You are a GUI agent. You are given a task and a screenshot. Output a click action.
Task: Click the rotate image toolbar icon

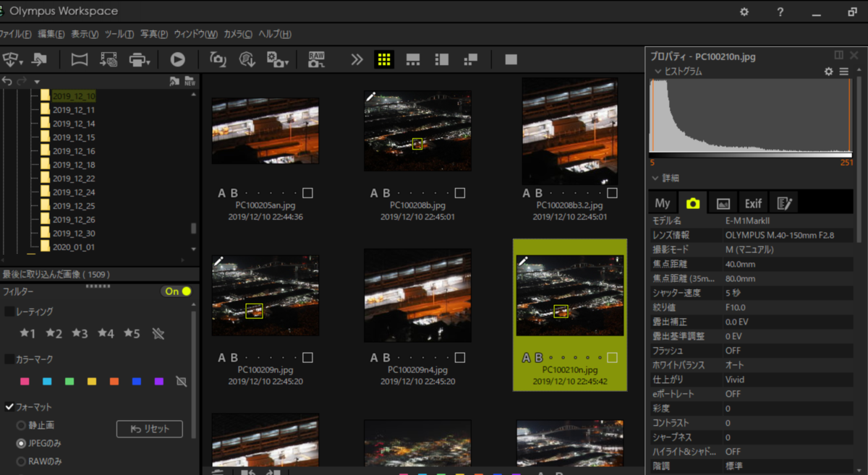(217, 60)
